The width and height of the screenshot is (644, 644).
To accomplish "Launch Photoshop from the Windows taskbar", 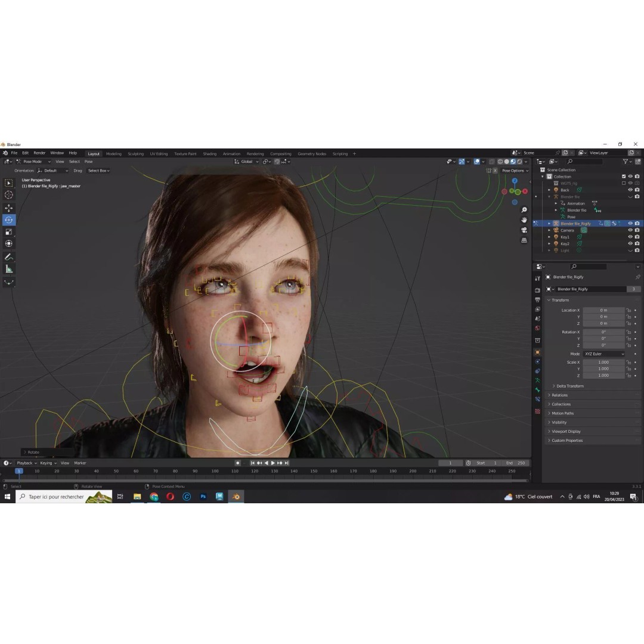I will point(203,497).
